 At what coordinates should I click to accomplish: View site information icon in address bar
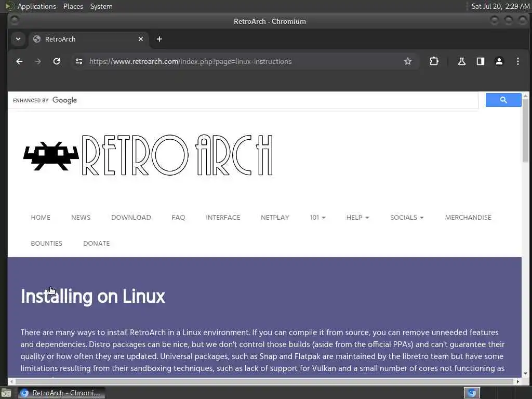[x=79, y=61]
